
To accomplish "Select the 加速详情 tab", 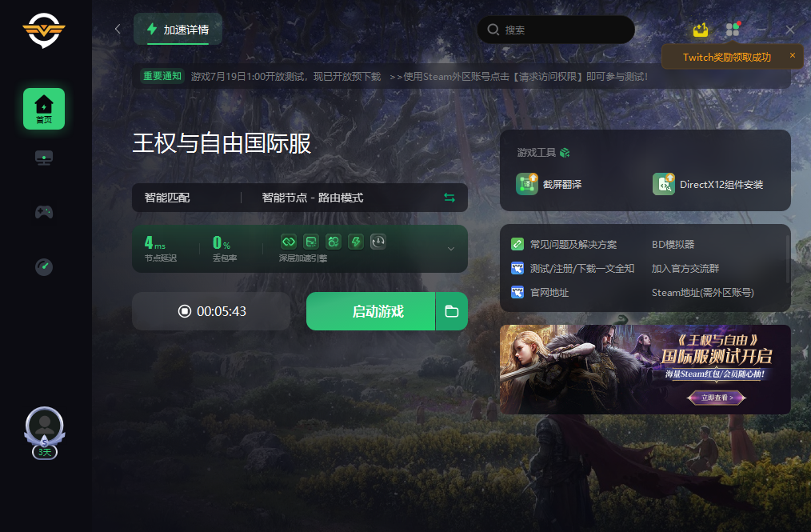I will (x=178, y=30).
